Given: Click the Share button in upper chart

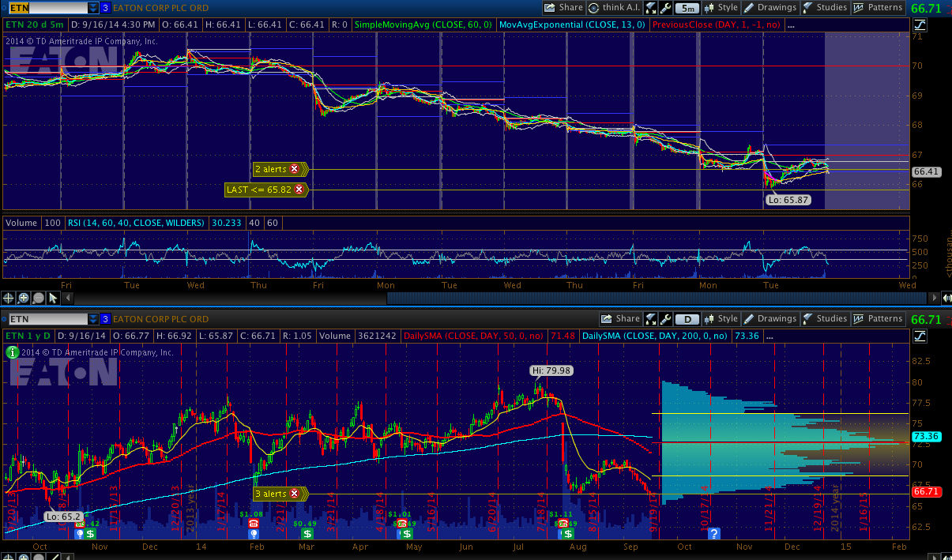Looking at the screenshot, I should click(563, 8).
